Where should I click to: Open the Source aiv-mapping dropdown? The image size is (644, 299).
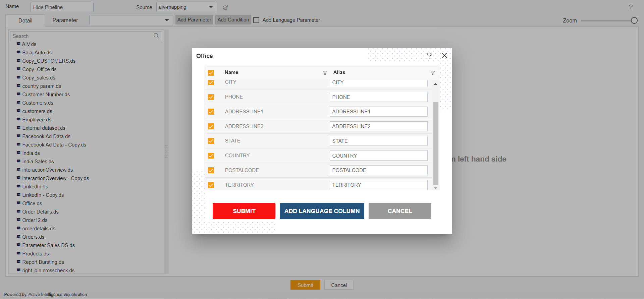186,7
